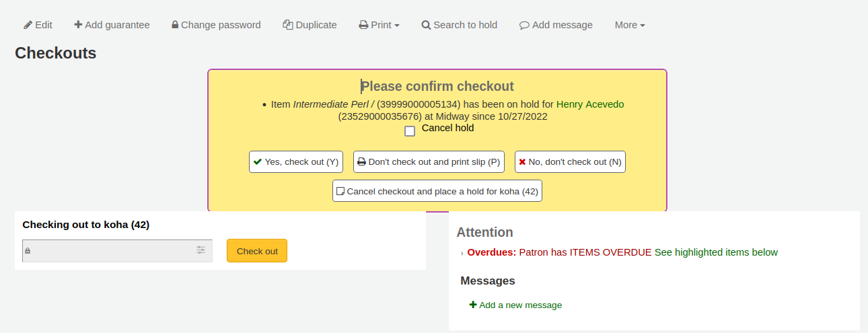Click the magnifier Search to hold icon

pyautogui.click(x=426, y=25)
